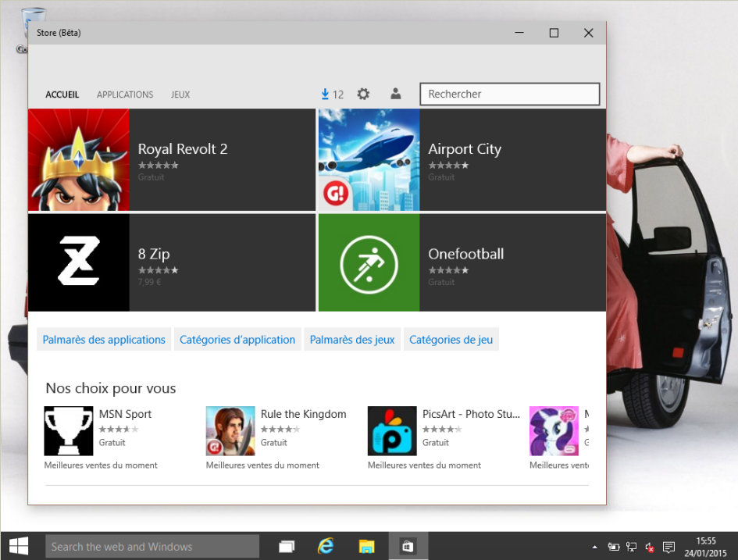Open the user account icon
Screen dimensions: 738x560
coord(396,95)
